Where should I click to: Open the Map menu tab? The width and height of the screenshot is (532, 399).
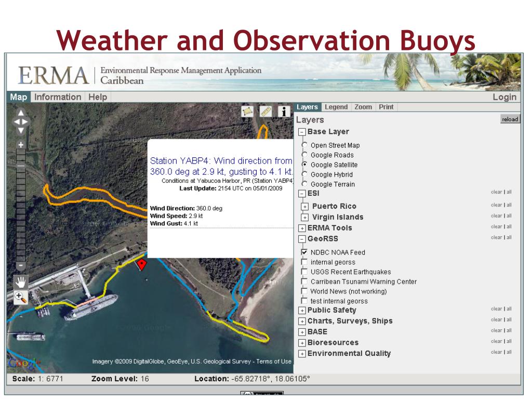click(19, 97)
